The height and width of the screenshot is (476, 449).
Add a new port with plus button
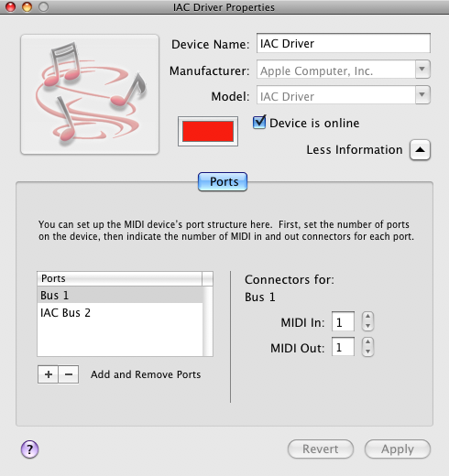[x=48, y=374]
